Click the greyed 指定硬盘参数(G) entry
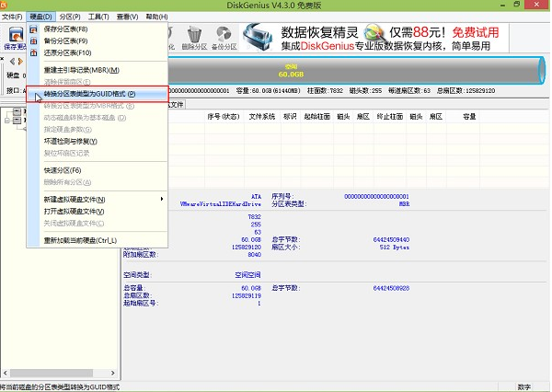Viewport: 552px width, 392px height. (x=98, y=130)
